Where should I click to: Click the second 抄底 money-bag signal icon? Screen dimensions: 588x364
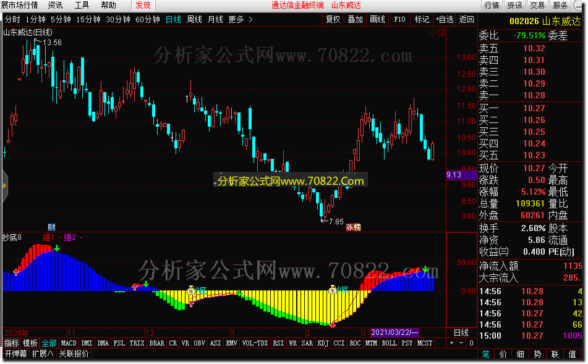click(332, 289)
